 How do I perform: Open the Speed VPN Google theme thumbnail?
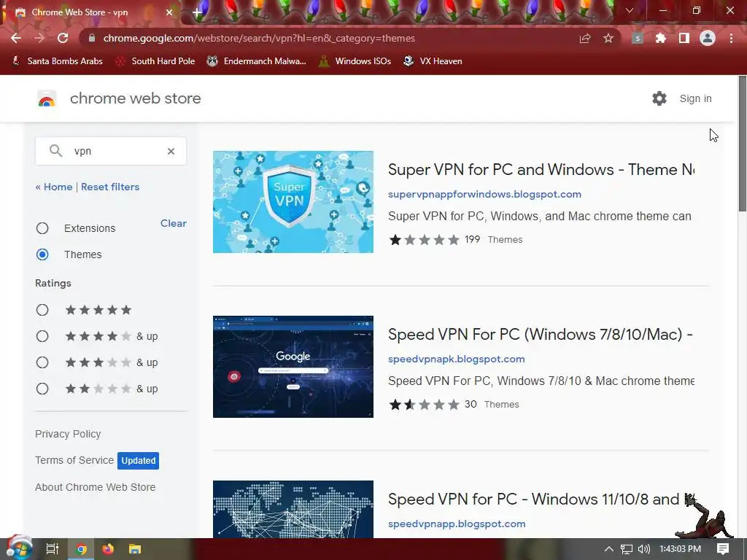click(x=293, y=367)
